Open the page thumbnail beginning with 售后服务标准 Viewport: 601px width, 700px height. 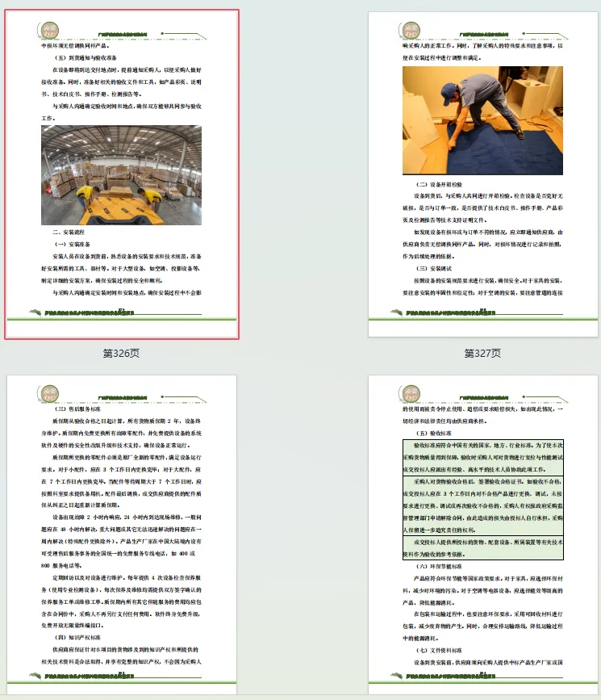click(x=122, y=534)
